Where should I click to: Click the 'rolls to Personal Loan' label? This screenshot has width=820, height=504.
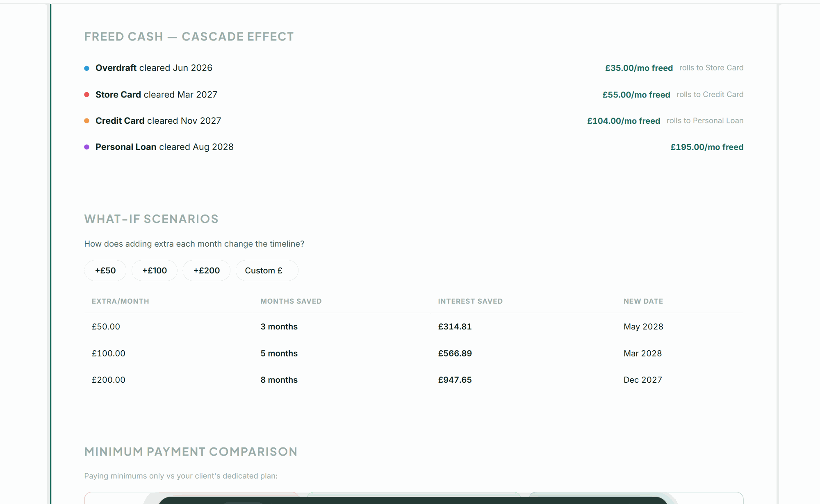point(705,120)
